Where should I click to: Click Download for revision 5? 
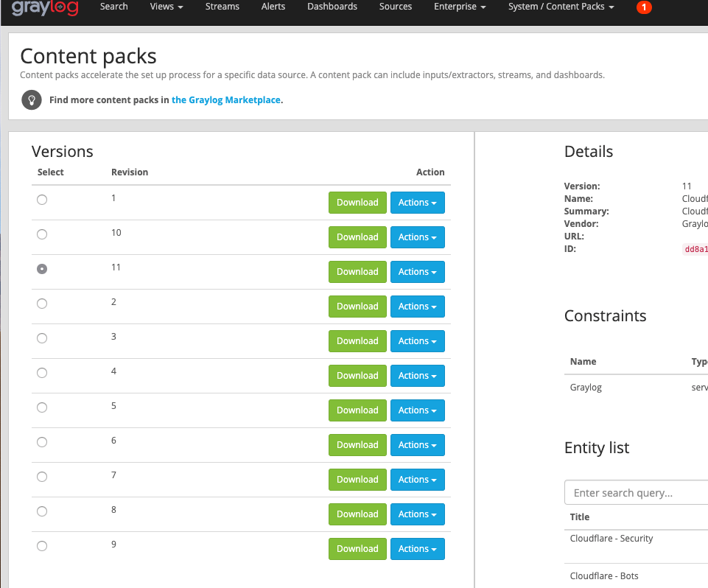click(357, 410)
